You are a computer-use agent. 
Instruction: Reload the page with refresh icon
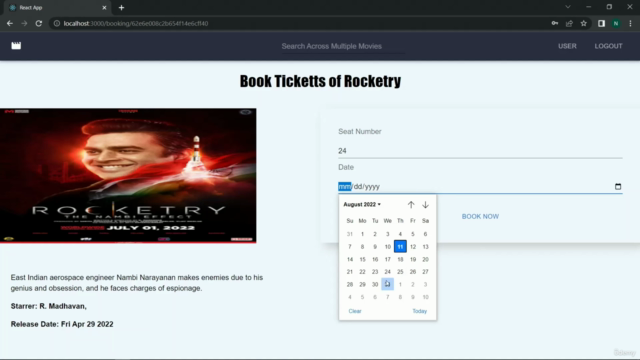tap(39, 24)
